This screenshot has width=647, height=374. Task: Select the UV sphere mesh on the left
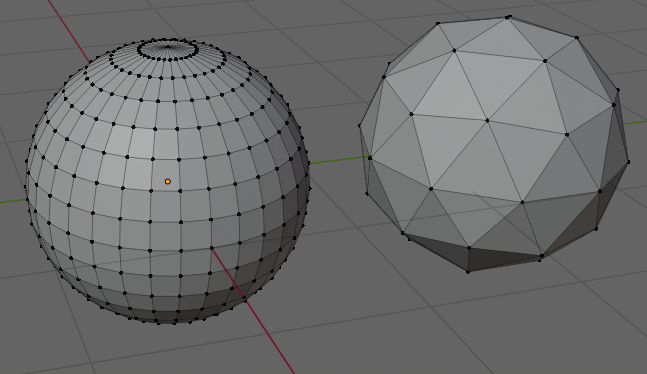168,181
